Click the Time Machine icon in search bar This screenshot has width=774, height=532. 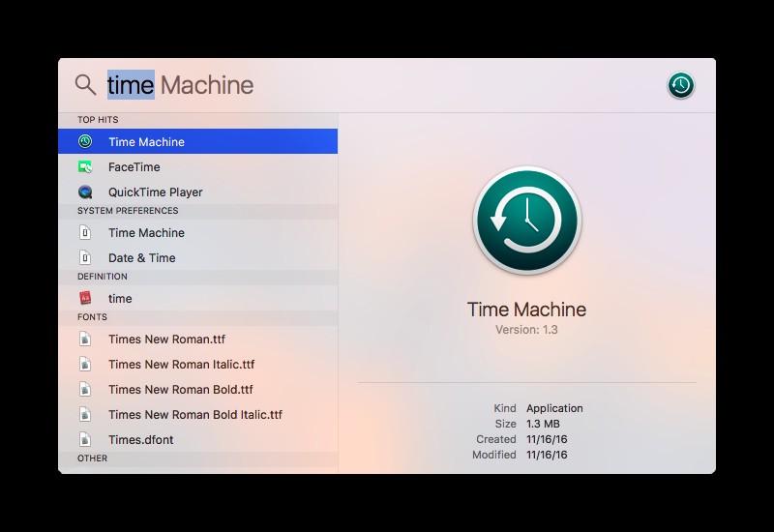[681, 85]
